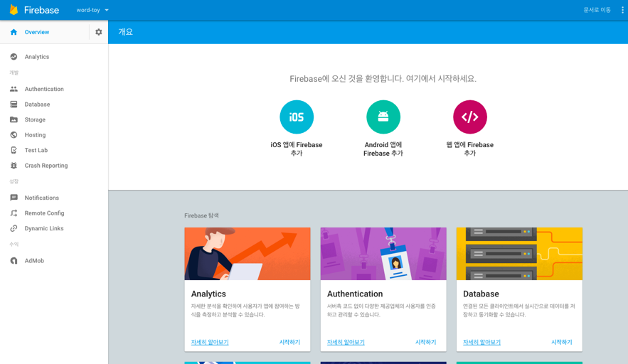Click the Crash Reporting bug icon

14,166
